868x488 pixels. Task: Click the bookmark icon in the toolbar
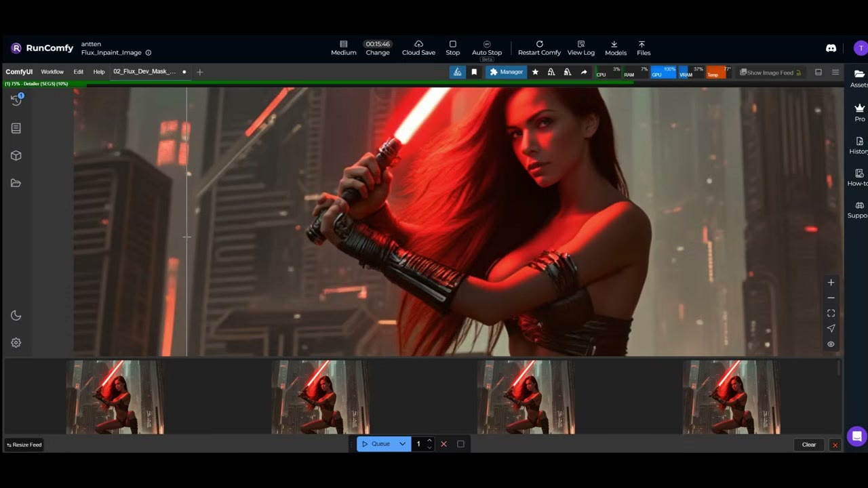coord(474,72)
